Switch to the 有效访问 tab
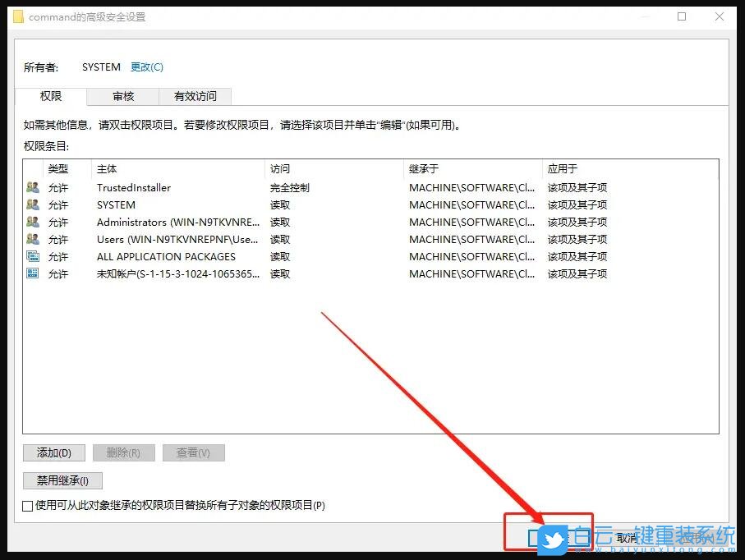The image size is (745, 560). click(x=195, y=96)
